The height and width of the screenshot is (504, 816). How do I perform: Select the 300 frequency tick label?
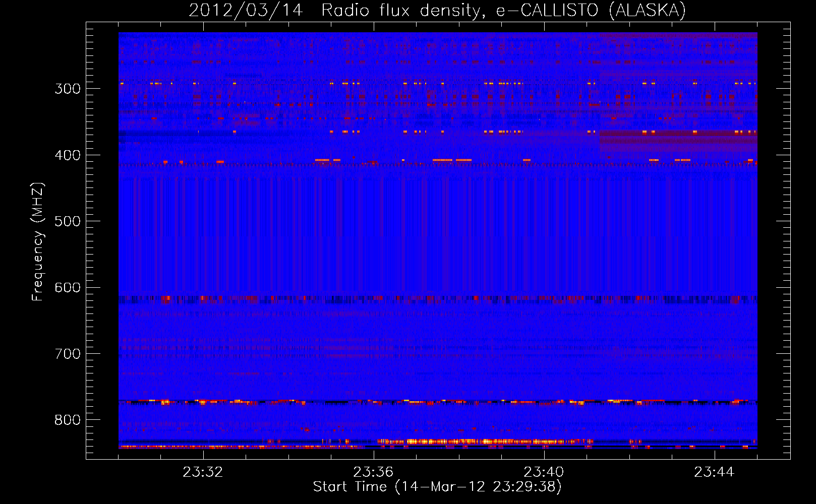pyautogui.click(x=68, y=89)
